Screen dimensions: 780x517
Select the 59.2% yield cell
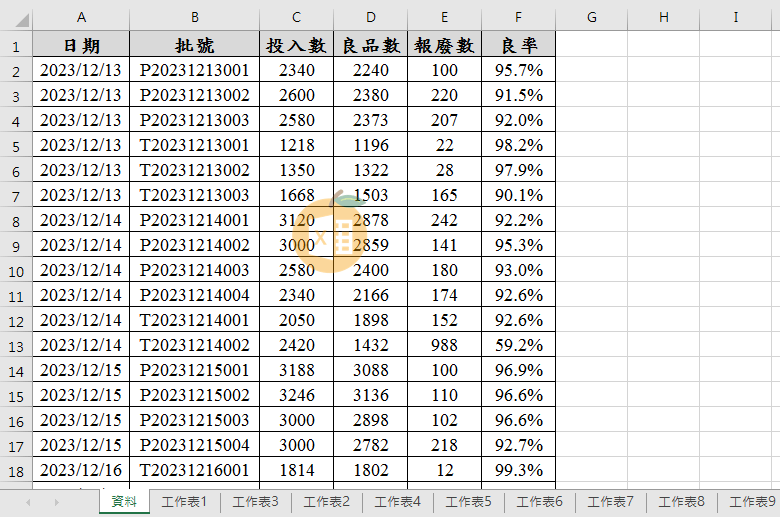coord(518,345)
